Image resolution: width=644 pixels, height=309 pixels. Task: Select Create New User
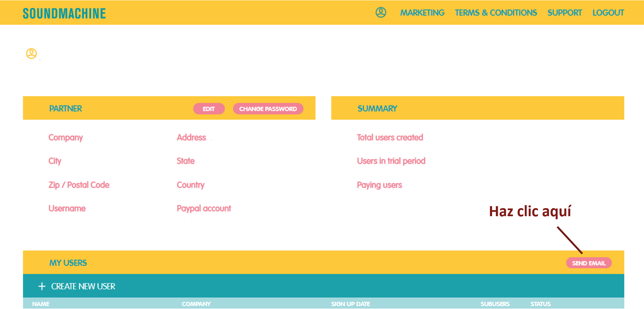point(83,286)
